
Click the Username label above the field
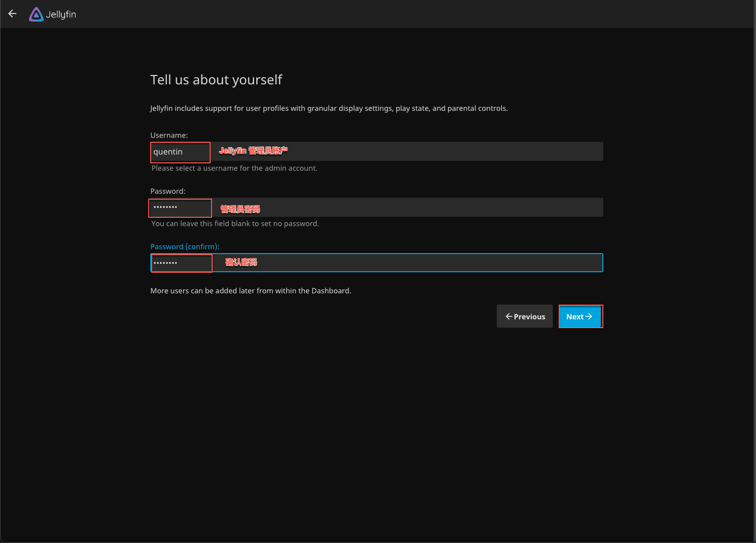[169, 135]
